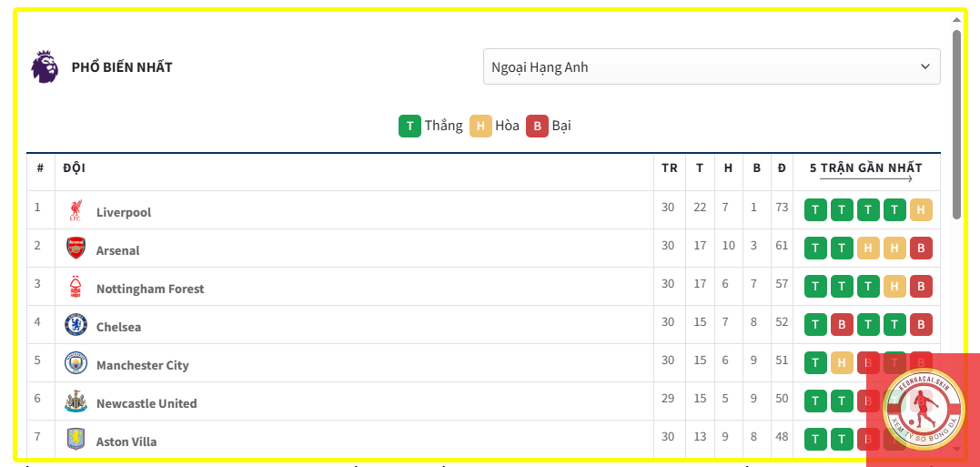This screenshot has height=467, width=980.
Task: Click the Đ points column header
Action: coord(782,168)
